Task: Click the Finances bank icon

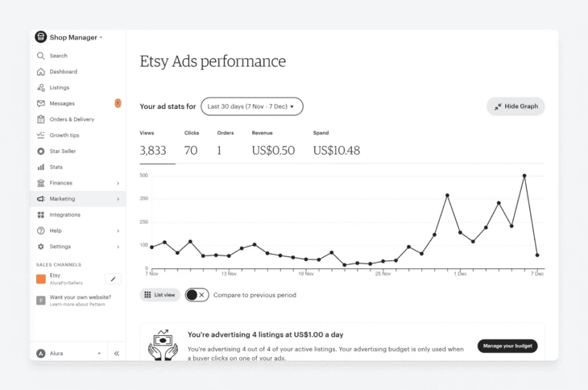Action: (x=40, y=183)
